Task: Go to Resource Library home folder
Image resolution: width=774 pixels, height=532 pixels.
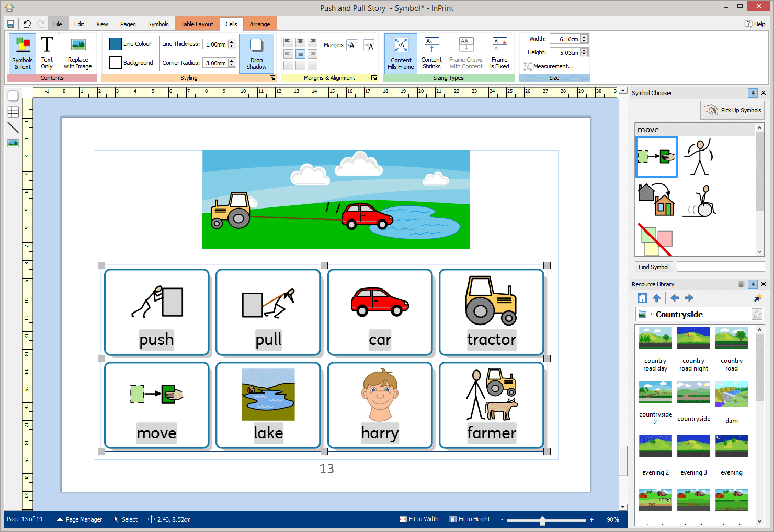Action: [642, 298]
